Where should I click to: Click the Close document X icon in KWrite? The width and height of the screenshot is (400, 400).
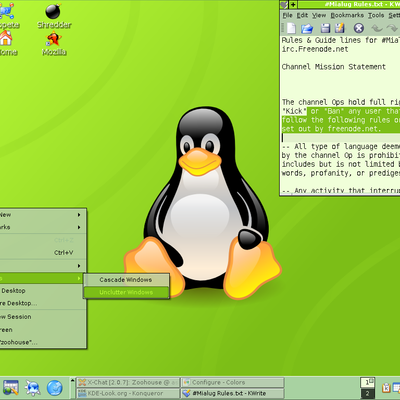pos(359,28)
